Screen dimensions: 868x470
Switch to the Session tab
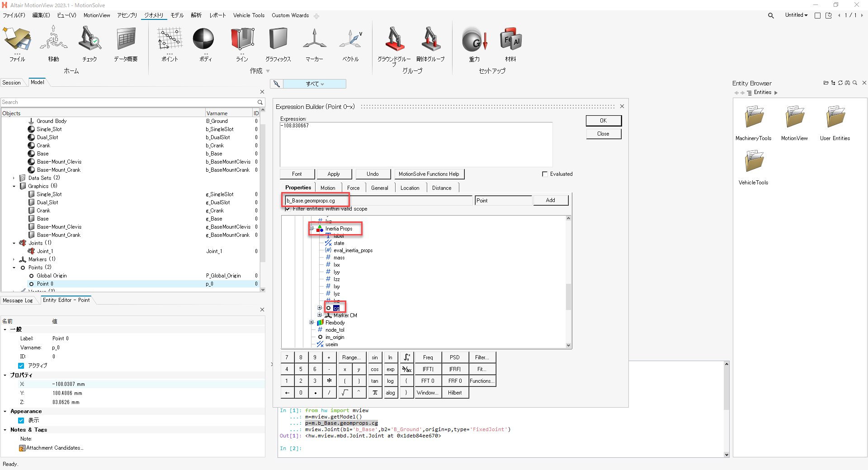click(12, 82)
